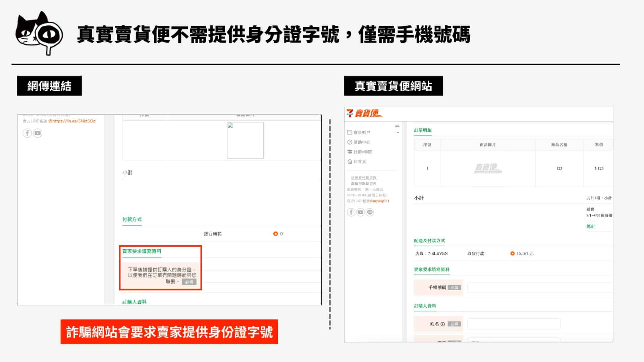Click YouTube icon on fake site

(x=38, y=133)
